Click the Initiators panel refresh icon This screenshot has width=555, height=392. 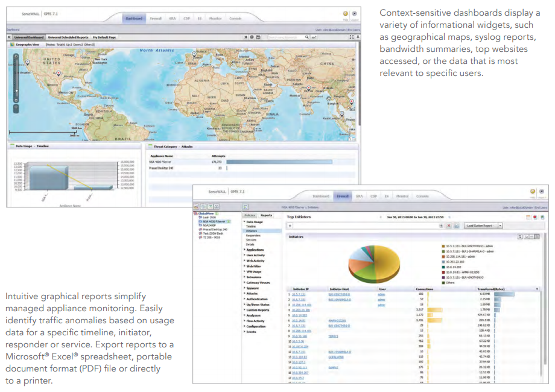pyautogui.click(x=520, y=236)
